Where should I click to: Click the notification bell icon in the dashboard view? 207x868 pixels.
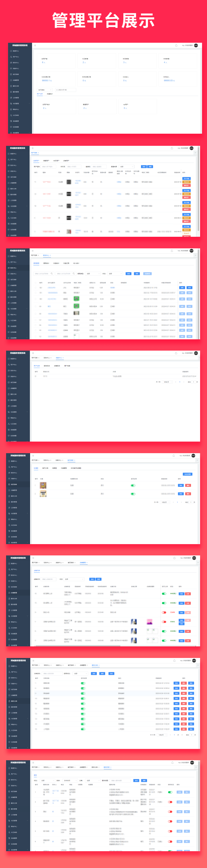coord(176,45)
